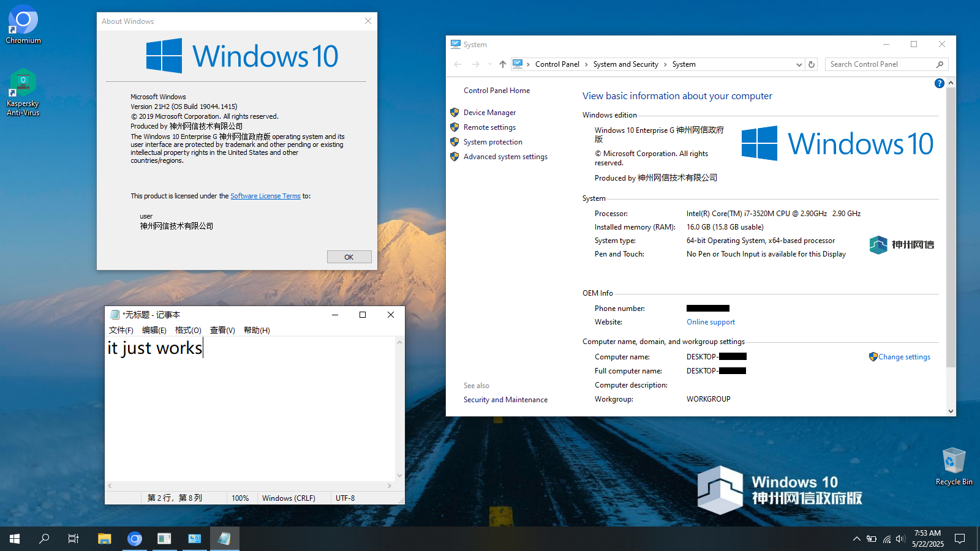
Task: Go up one level in Control Panel
Action: [x=502, y=64]
